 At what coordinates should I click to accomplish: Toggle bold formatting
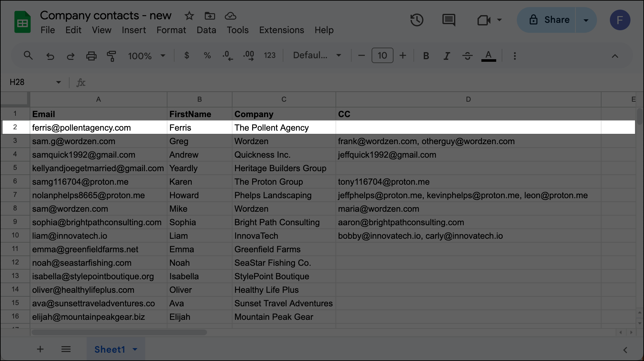[426, 56]
